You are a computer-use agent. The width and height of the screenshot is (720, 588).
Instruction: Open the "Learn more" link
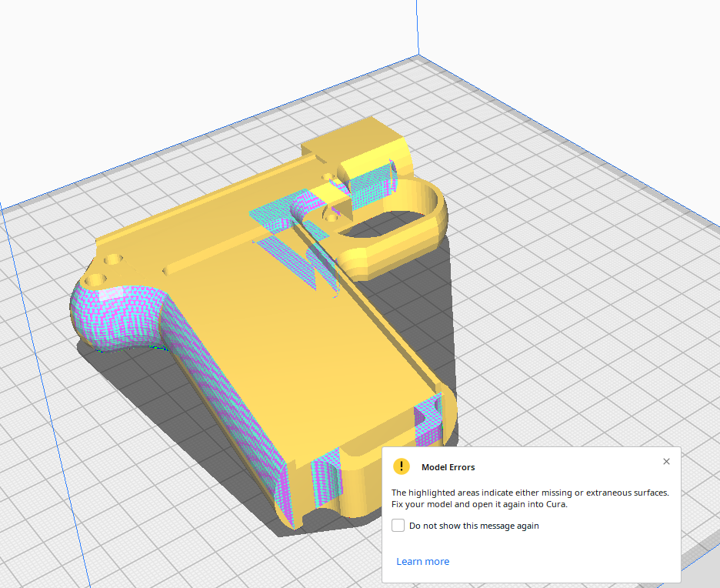pos(422,561)
